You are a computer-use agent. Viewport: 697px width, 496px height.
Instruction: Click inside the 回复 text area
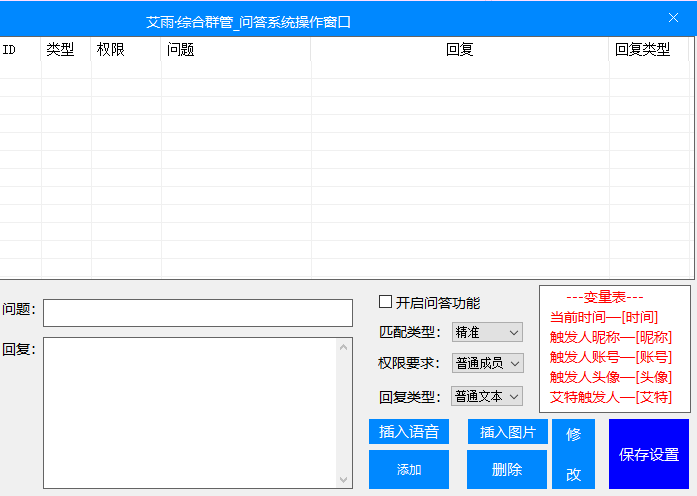pos(190,412)
